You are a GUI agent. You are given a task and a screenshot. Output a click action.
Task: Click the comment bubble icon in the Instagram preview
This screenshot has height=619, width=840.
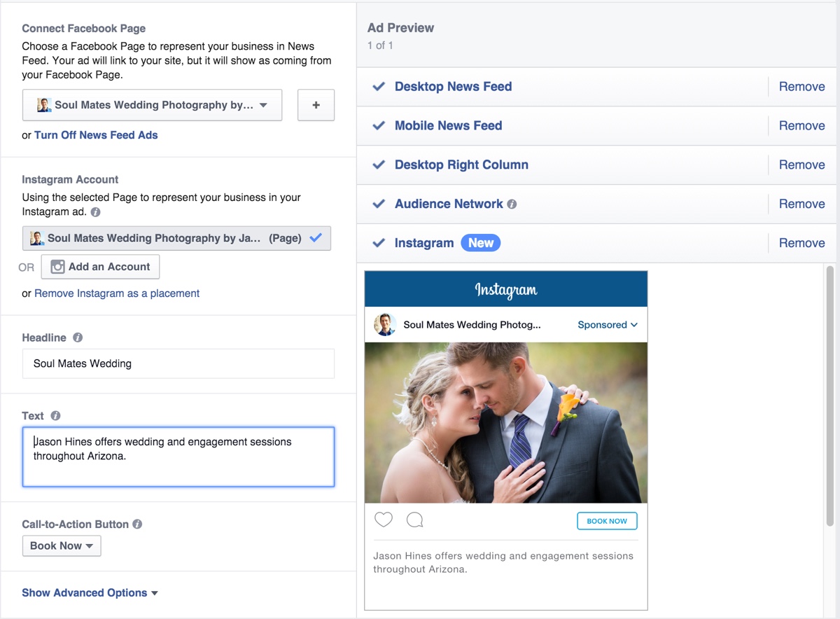click(415, 520)
